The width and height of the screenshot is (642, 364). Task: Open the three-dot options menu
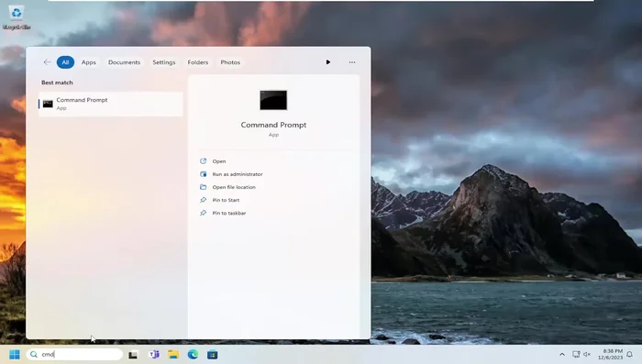pyautogui.click(x=352, y=62)
